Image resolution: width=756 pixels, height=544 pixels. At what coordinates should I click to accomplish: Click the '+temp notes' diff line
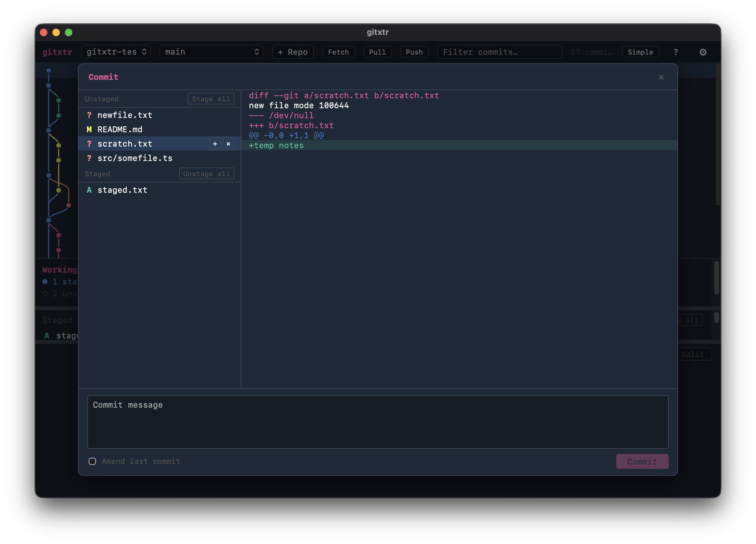[459, 145]
